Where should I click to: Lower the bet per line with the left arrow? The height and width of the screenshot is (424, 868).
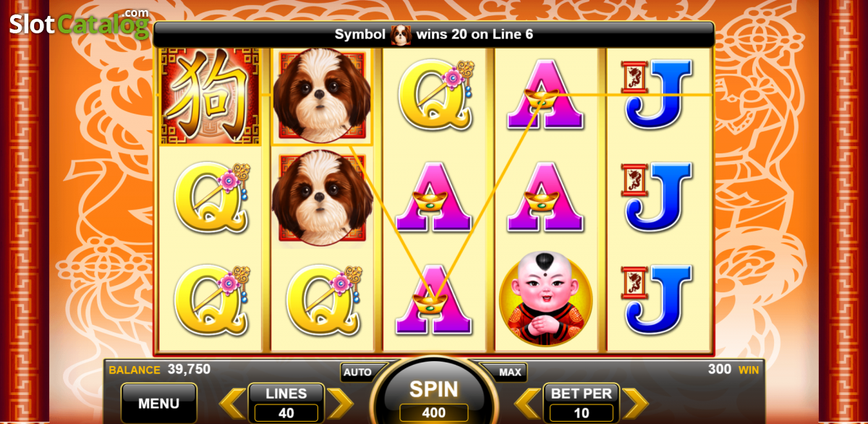coord(527,403)
